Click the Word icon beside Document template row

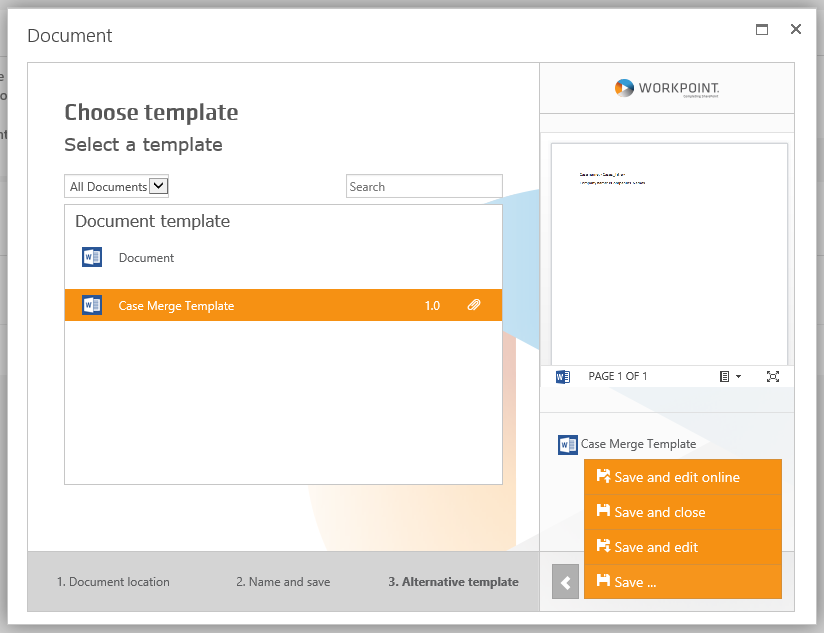coord(92,257)
